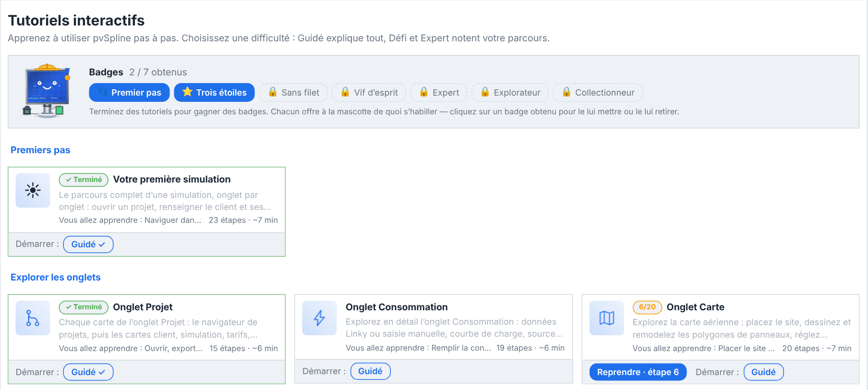Click the '23 étapes · ~7 min' text
The image size is (868, 390).
pos(243,220)
